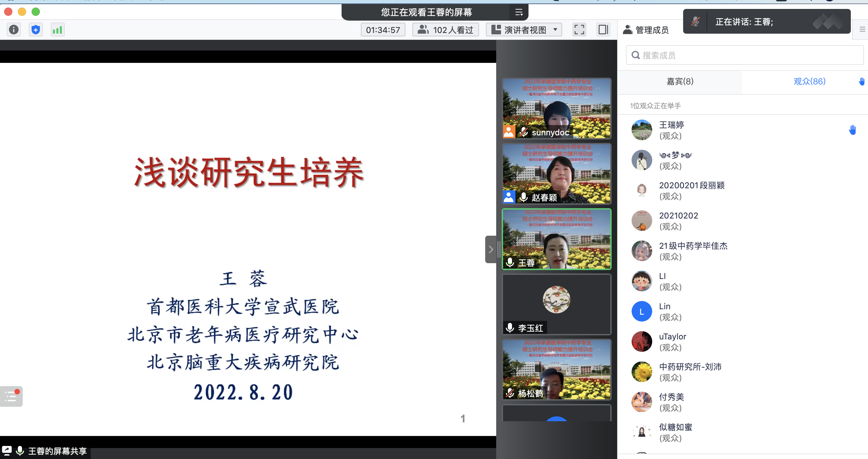Open network signal bars indicator

click(x=57, y=30)
